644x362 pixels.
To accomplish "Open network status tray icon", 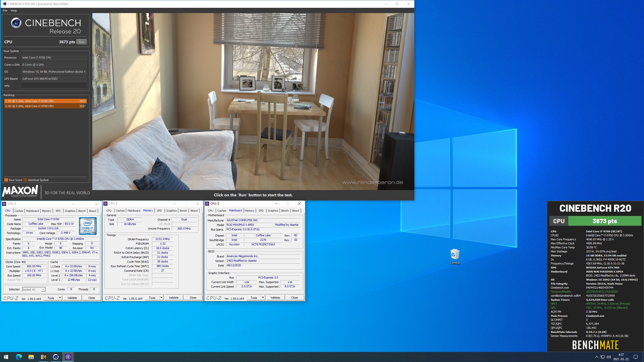I will [603, 357].
